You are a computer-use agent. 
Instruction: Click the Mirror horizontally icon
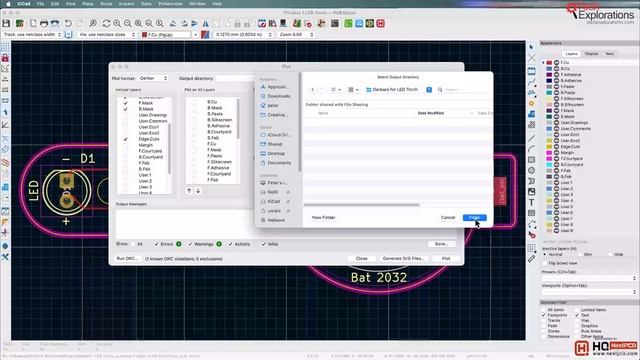point(205,24)
